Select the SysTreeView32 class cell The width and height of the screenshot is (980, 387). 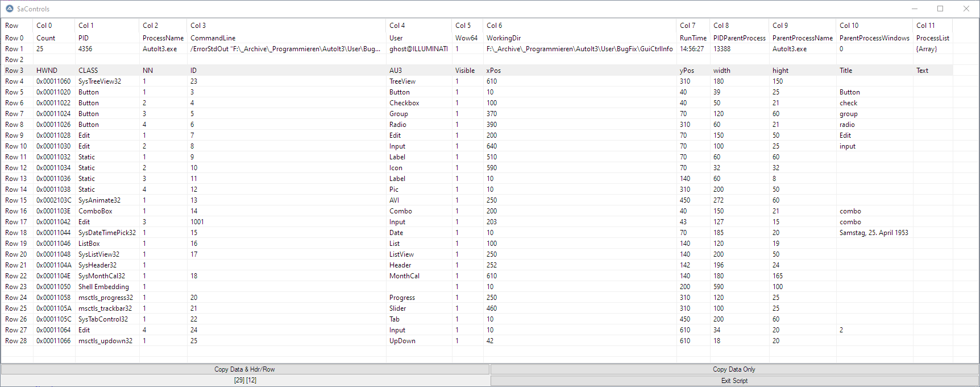(99, 81)
